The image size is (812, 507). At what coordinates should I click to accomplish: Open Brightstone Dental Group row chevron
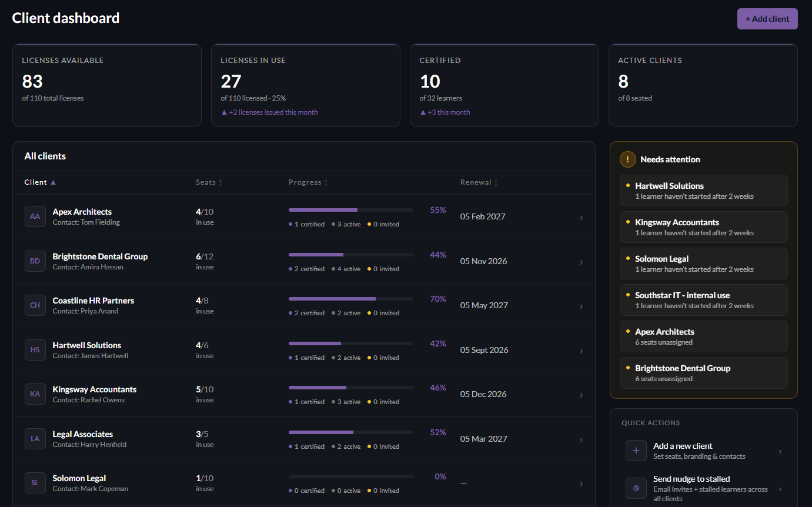581,262
